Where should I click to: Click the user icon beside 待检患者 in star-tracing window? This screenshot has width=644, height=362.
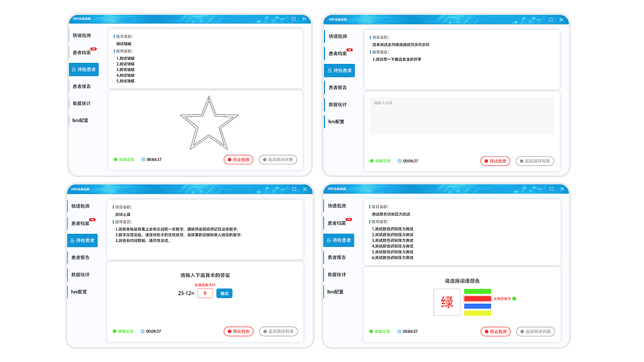coord(74,69)
